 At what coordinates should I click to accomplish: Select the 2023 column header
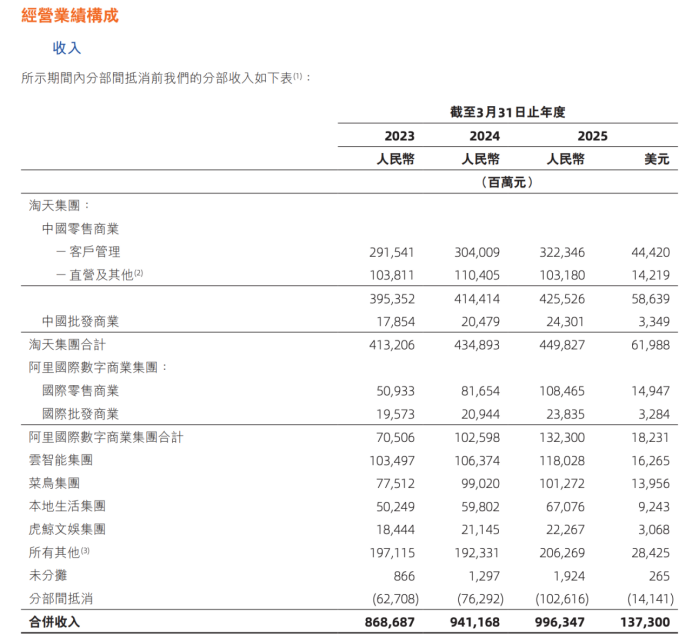(x=399, y=136)
